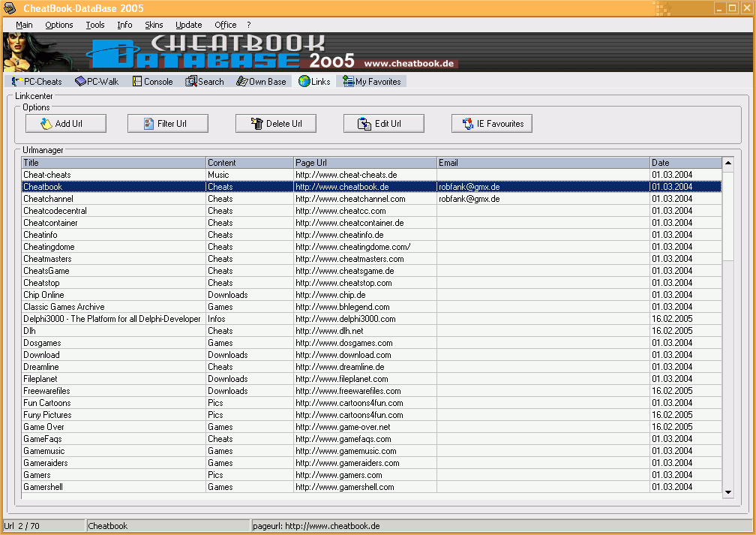The height and width of the screenshot is (535, 756).
Task: Expand the Update menu
Action: pyautogui.click(x=188, y=25)
